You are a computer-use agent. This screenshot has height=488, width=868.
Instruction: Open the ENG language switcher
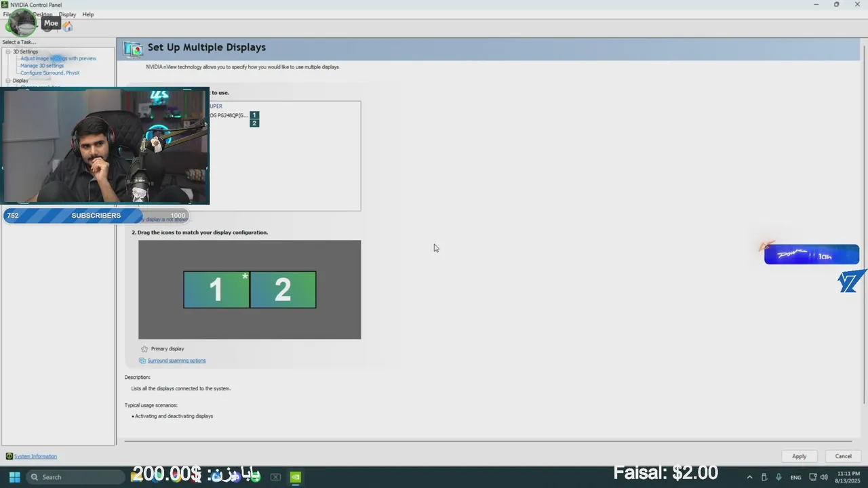tap(795, 477)
